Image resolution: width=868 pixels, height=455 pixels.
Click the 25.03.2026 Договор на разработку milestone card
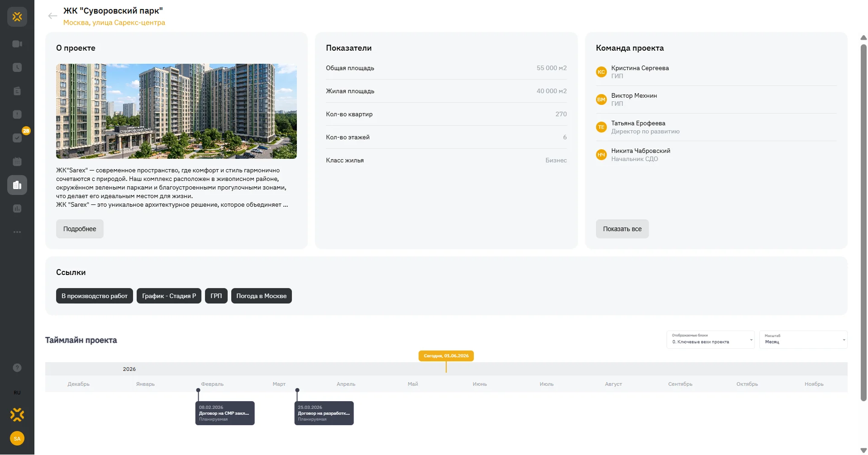click(324, 413)
